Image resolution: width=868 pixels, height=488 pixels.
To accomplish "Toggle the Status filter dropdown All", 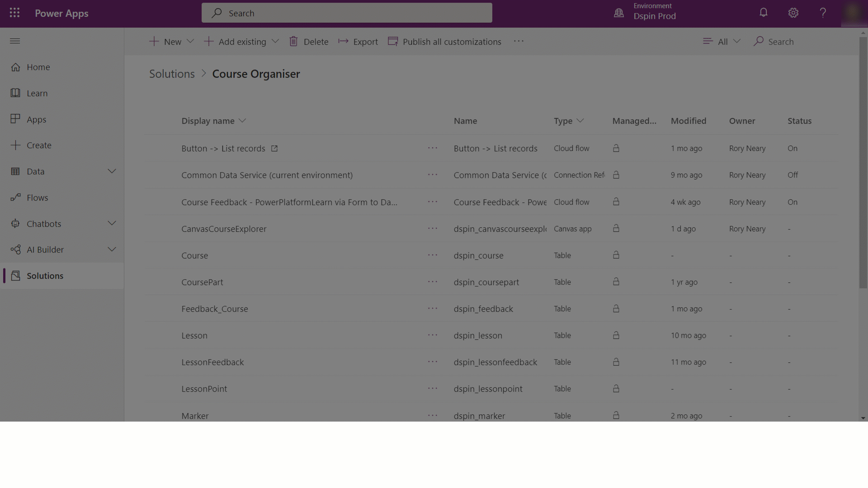I will click(x=721, y=41).
